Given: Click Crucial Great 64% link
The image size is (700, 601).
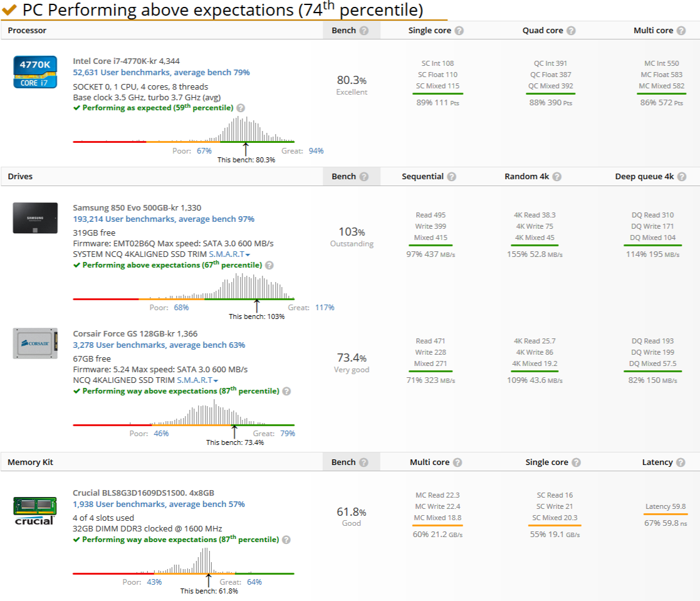Looking at the screenshot, I should (254, 582).
